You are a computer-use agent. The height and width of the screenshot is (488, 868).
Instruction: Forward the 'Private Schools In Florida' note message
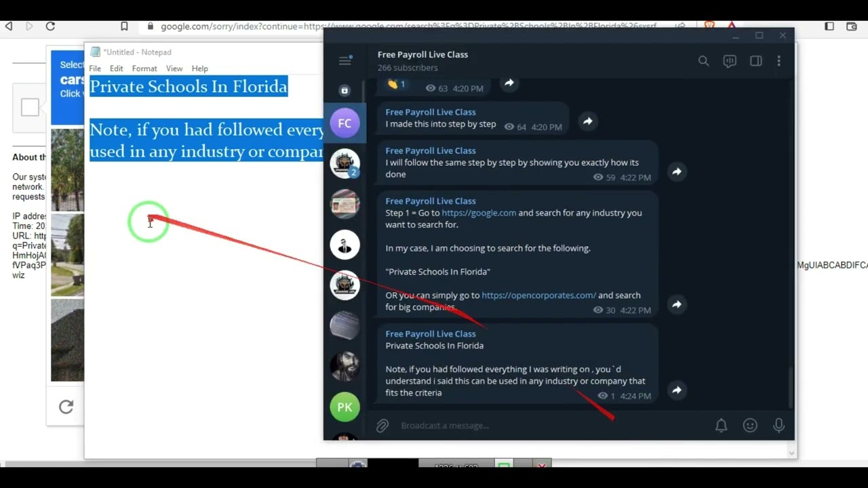click(x=676, y=390)
